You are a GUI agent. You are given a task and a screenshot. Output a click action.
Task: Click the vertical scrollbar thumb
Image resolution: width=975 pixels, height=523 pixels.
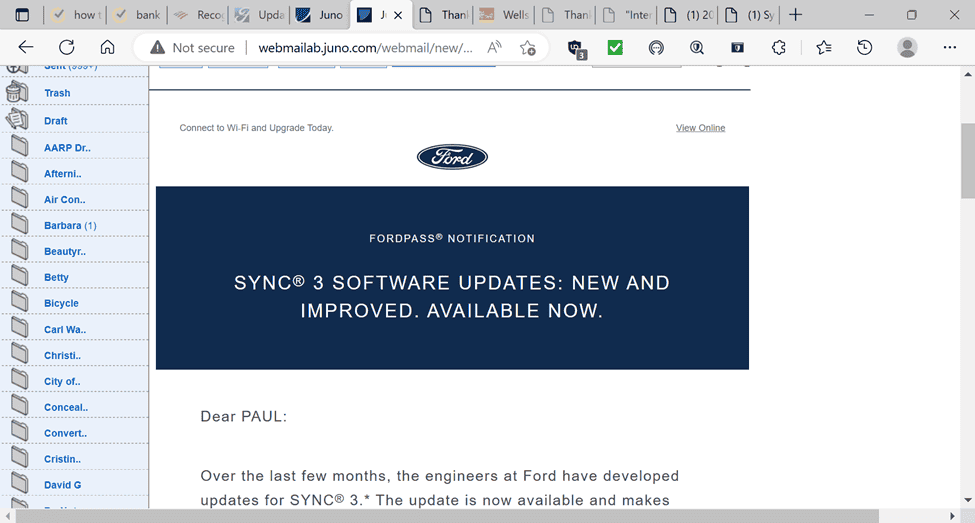(x=968, y=160)
